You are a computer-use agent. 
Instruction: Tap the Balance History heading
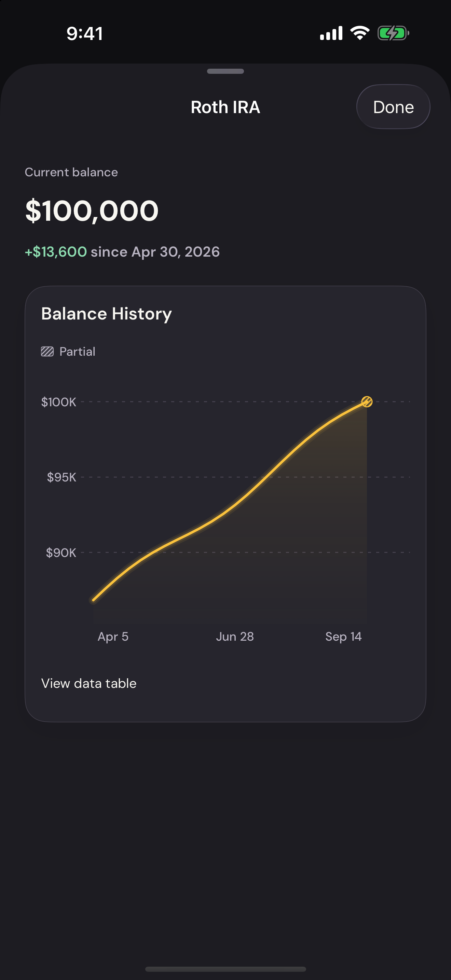(107, 314)
